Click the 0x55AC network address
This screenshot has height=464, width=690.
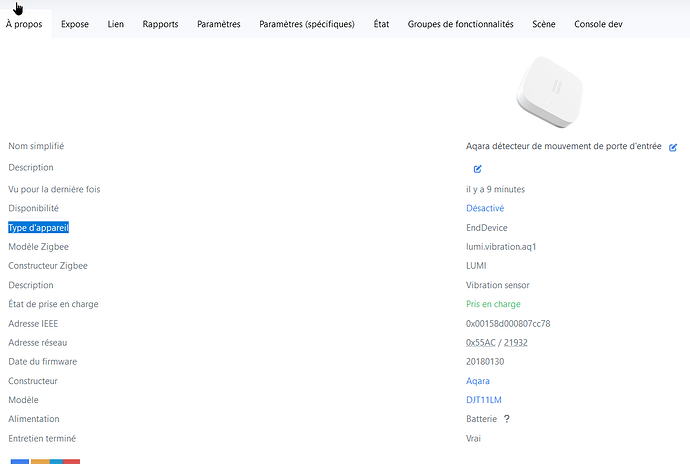[x=482, y=342]
